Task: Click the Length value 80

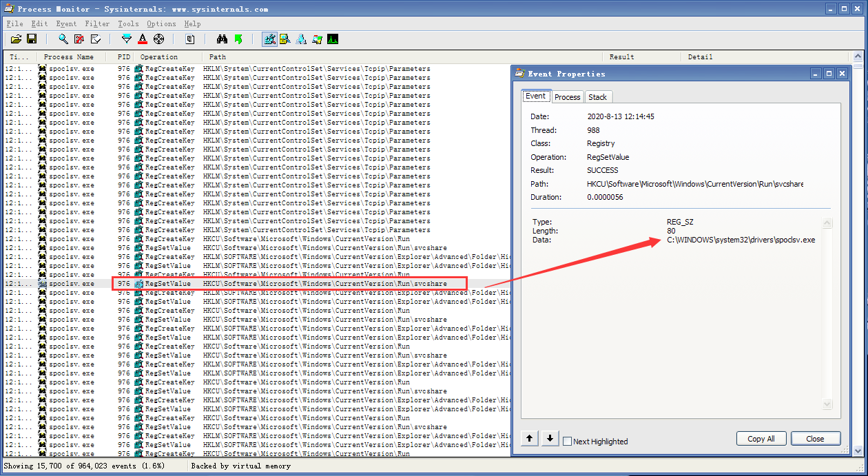Action: (x=671, y=231)
